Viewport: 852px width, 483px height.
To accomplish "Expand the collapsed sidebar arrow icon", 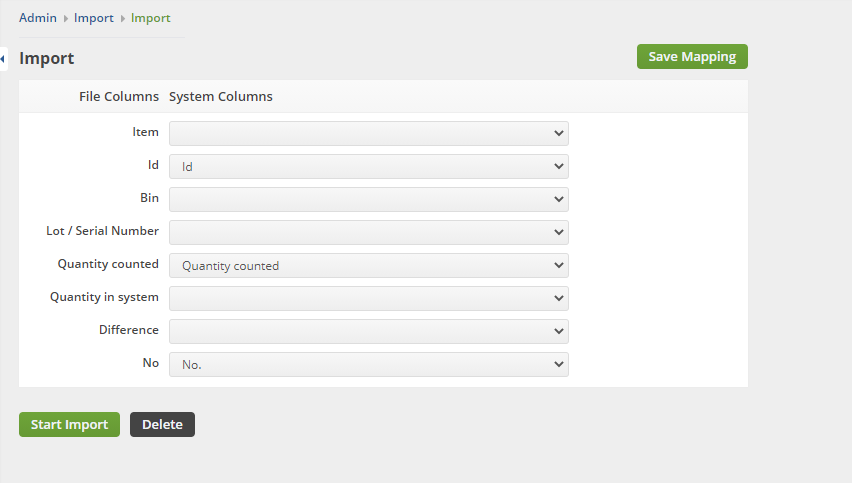I will (3, 59).
